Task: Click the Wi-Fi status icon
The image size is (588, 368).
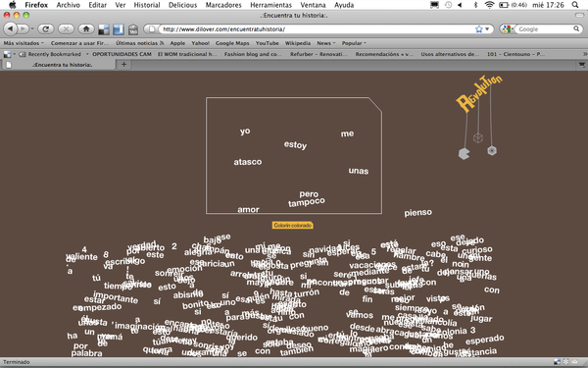Action: [489, 5]
